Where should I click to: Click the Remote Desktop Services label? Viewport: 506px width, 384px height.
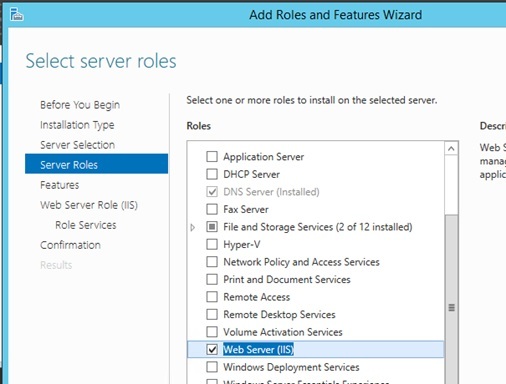pyautogui.click(x=279, y=314)
